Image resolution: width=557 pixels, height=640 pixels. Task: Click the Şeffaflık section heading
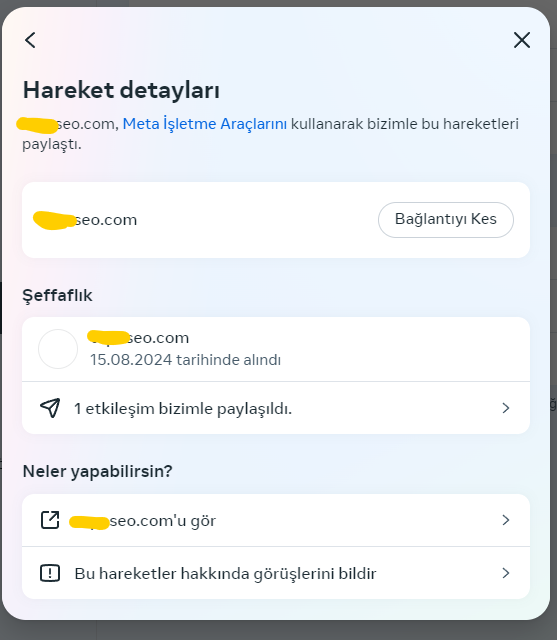pos(57,296)
